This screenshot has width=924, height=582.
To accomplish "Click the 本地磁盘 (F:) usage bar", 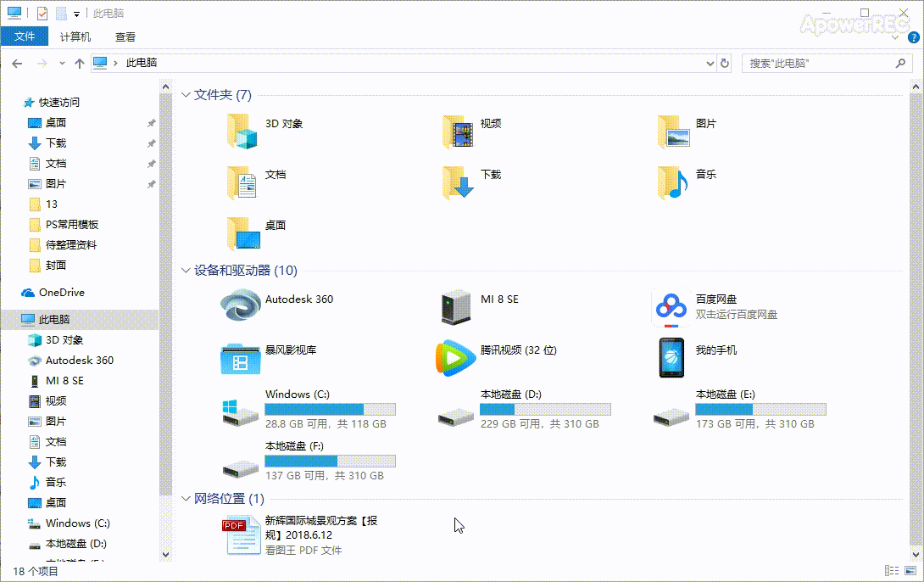I will point(330,462).
